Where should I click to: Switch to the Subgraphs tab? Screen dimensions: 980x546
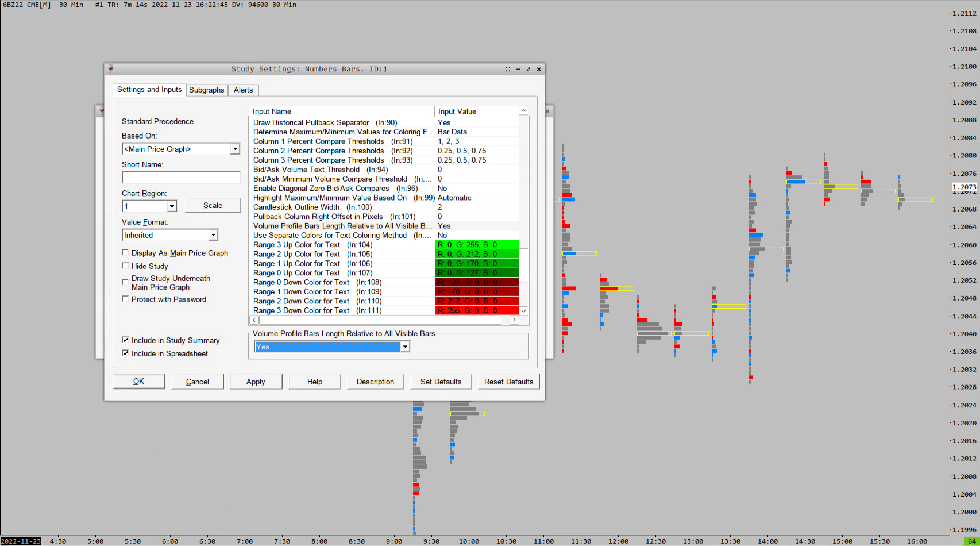(206, 90)
